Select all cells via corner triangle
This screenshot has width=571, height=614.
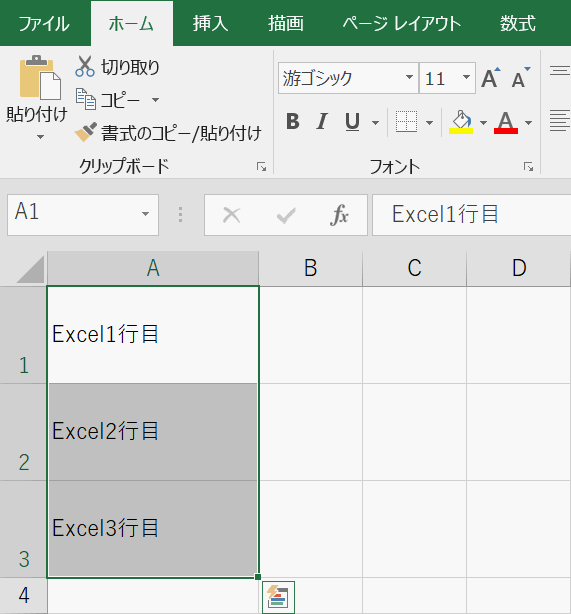coord(30,269)
